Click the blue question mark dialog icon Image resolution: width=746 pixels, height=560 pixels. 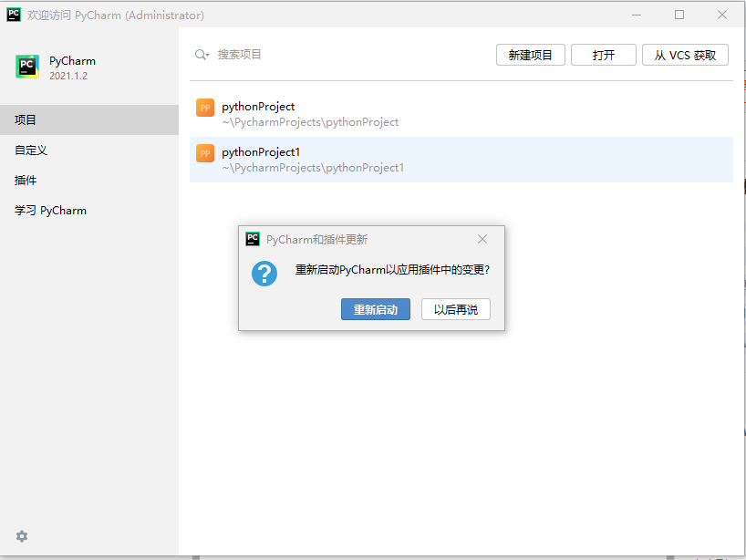[264, 274]
